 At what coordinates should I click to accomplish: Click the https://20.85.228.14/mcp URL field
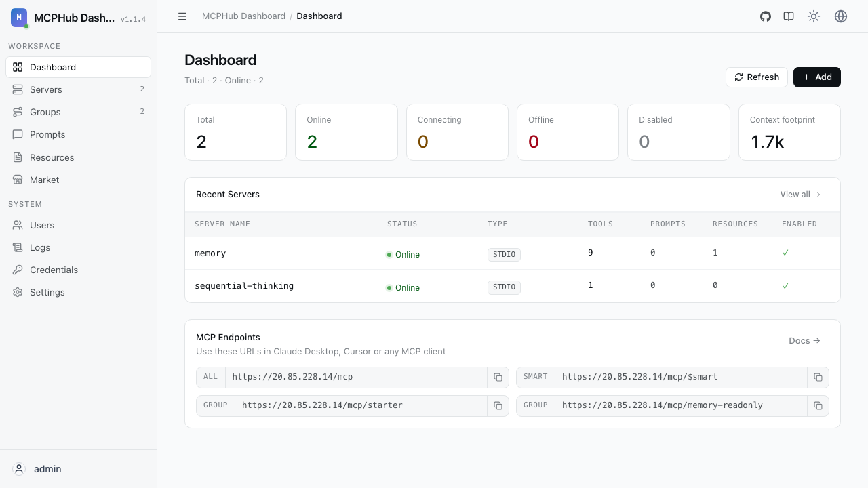click(x=357, y=378)
